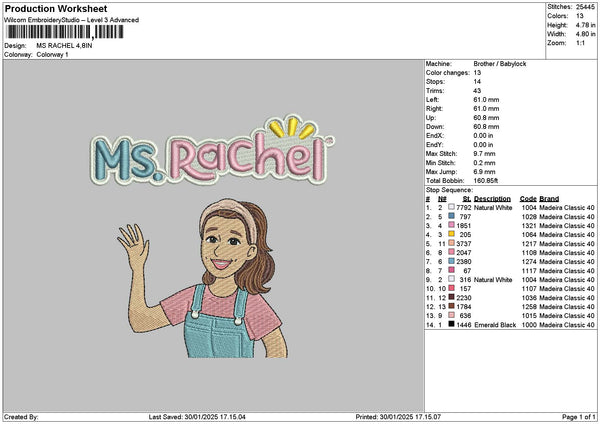Select the Stitches count 25445
This screenshot has height=424, width=600.
586,6
